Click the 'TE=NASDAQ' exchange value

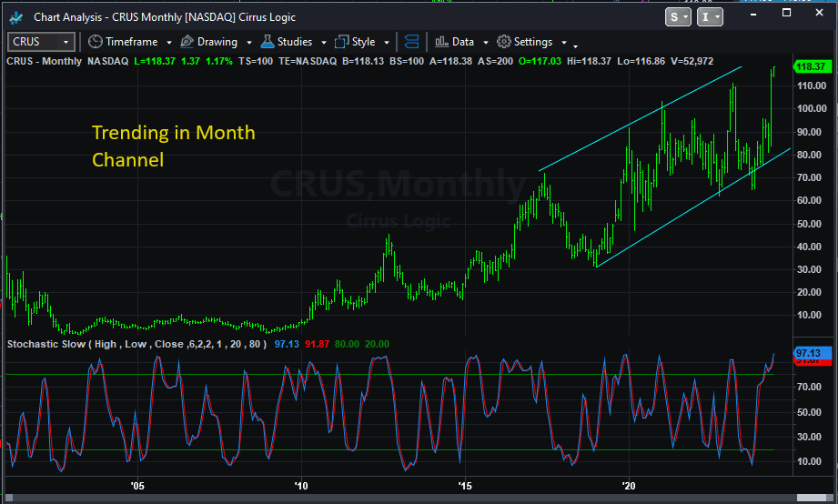coord(308,61)
